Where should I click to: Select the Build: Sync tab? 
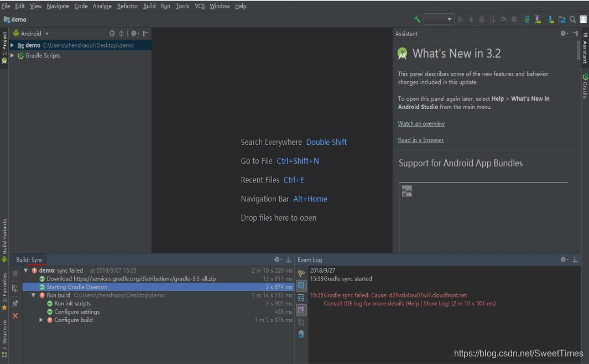(x=29, y=259)
